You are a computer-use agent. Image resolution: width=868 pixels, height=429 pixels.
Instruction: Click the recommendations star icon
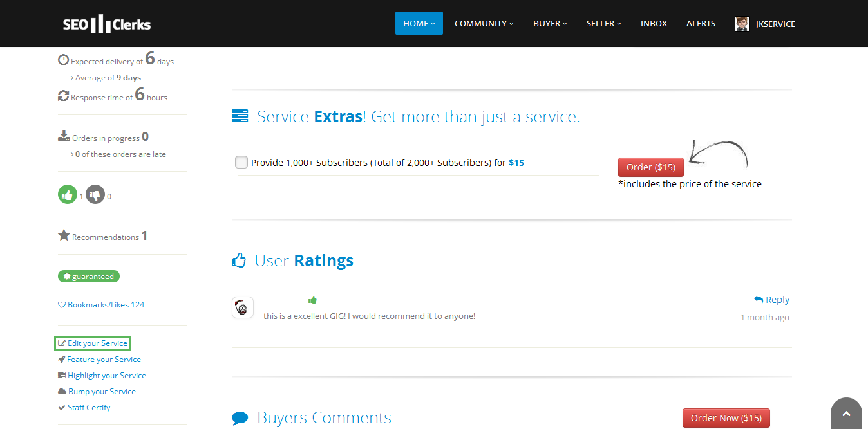click(64, 235)
